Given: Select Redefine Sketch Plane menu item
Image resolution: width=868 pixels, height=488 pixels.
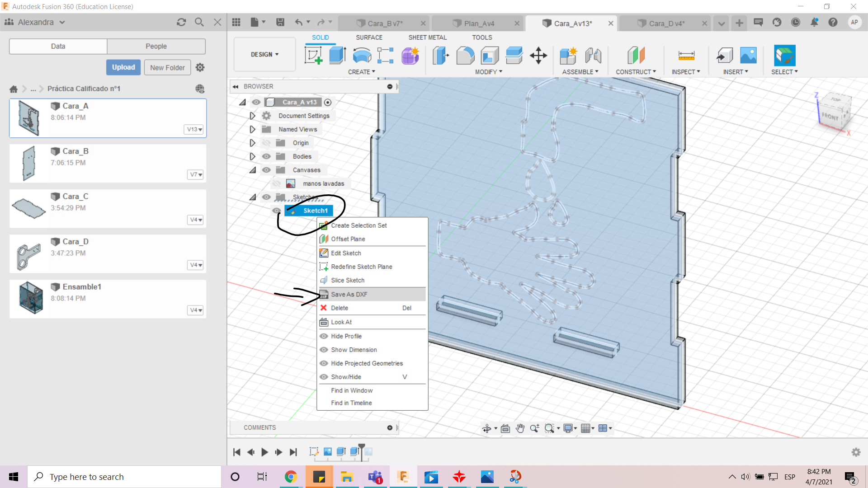Looking at the screenshot, I should pos(372,267).
